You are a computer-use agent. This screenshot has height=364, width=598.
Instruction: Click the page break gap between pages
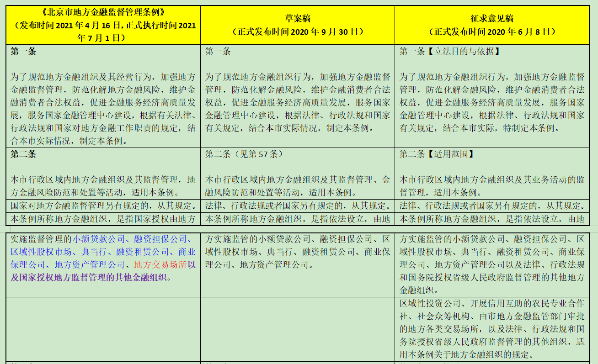pyautogui.click(x=299, y=228)
